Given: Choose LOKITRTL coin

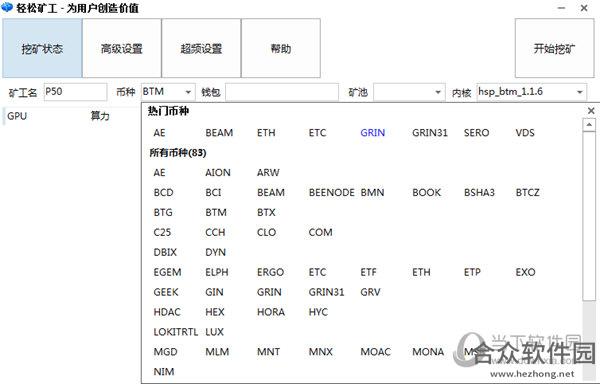Looking at the screenshot, I should coord(176,332).
